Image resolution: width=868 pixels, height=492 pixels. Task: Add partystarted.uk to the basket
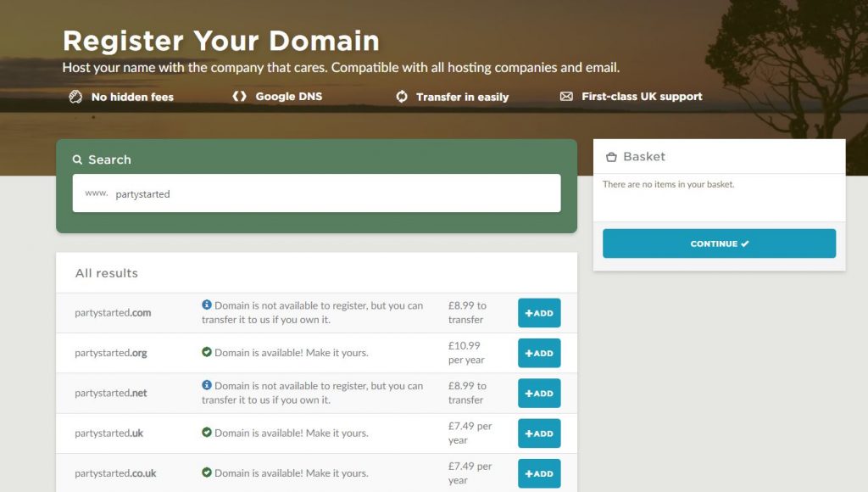[x=539, y=433]
